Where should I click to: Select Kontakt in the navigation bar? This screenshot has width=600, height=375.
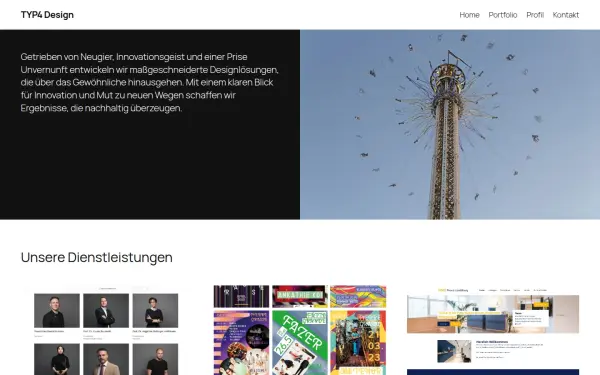(x=565, y=15)
